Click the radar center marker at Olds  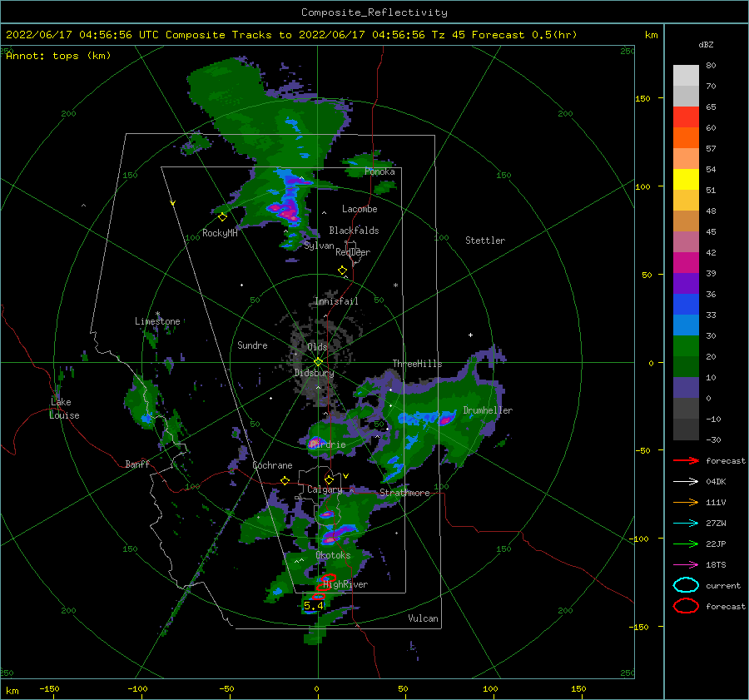318,362
